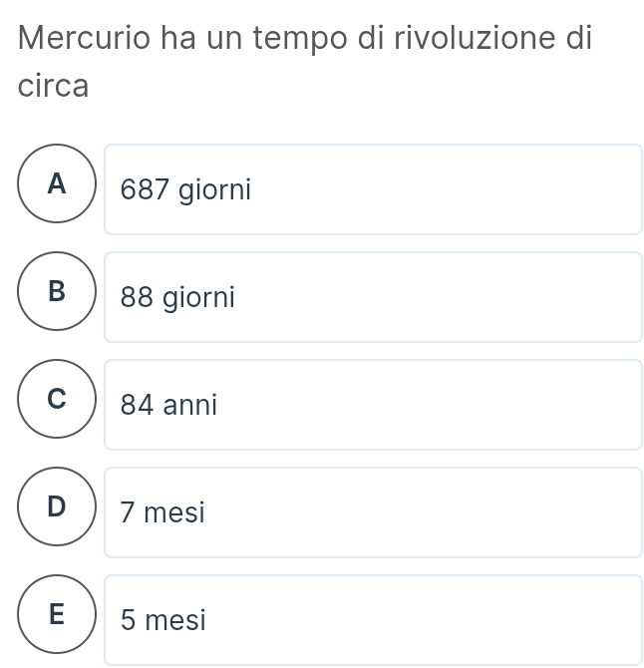Pick the circle option labeled D
This screenshot has width=644, height=668.
click(57, 506)
